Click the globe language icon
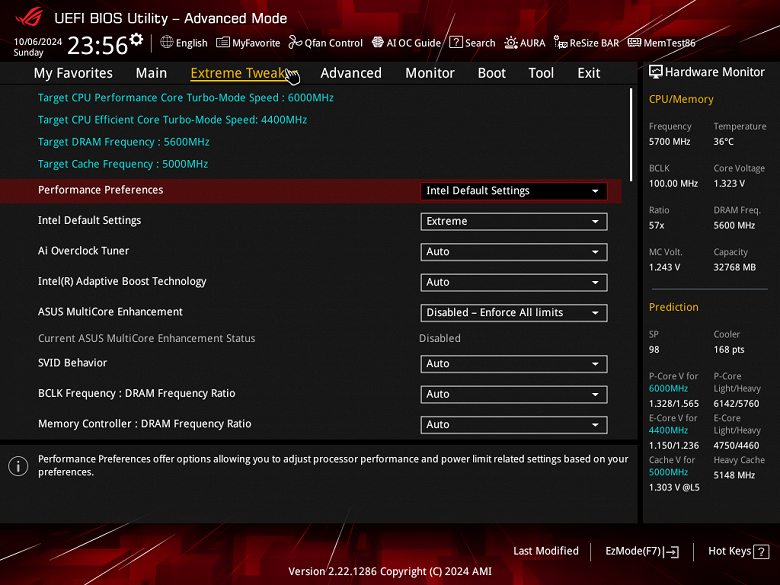The image size is (780, 585). coord(167,42)
